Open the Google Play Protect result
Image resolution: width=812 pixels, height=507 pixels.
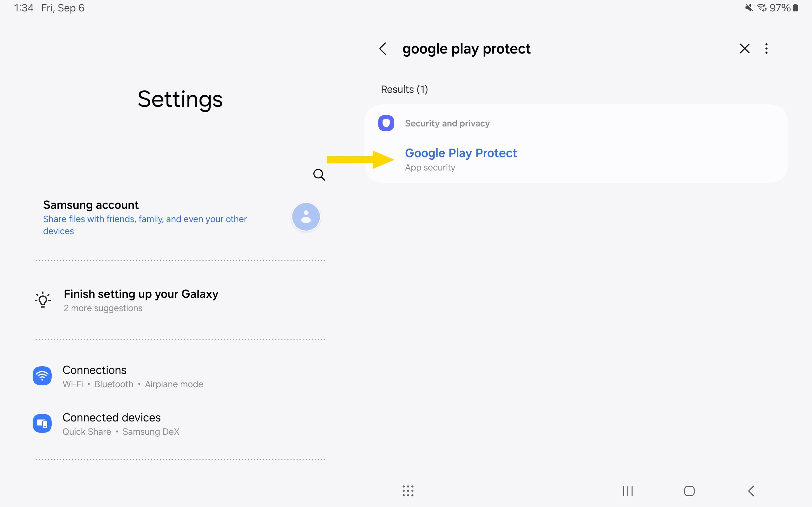pos(461,159)
